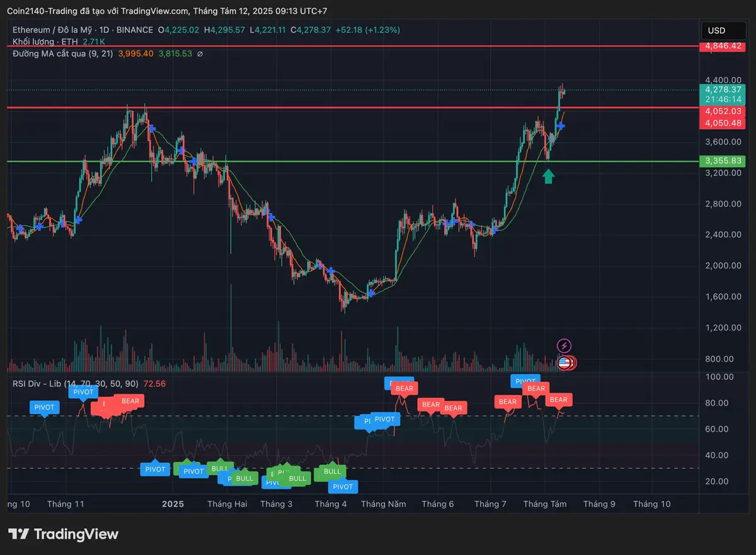
Task: Select the green buy arrow signal marker
Action: [x=549, y=176]
